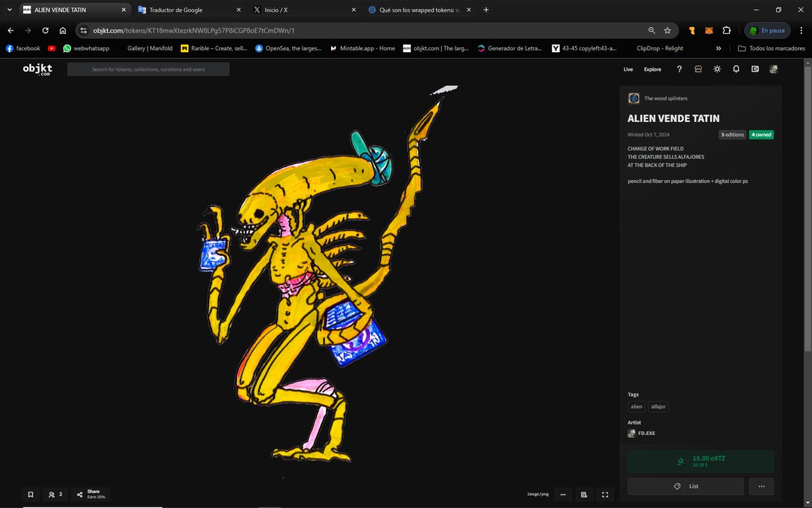Expand hidden bookmarks chevron
Screen dimensions: 812x508
718,48
